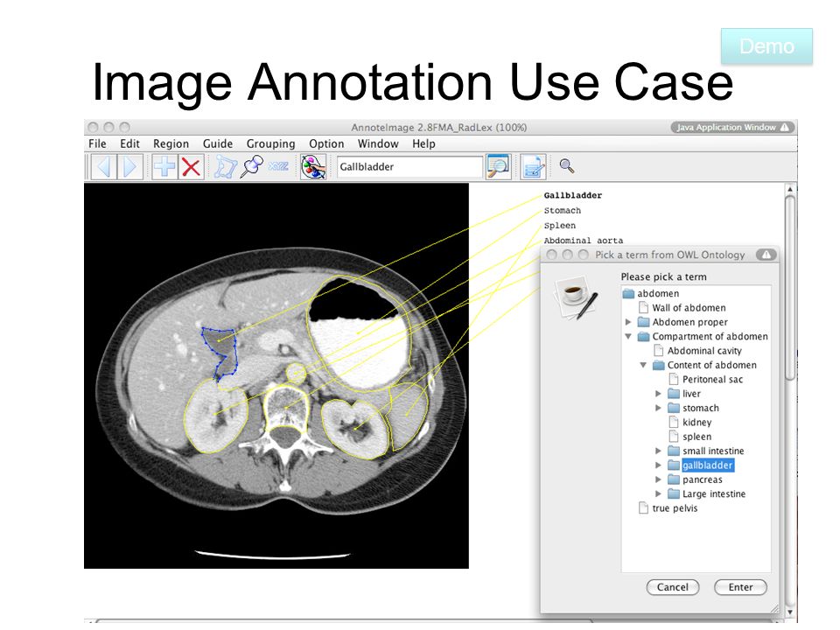
Task: Expand the Abdomen proper tree node
Action: [x=628, y=322]
